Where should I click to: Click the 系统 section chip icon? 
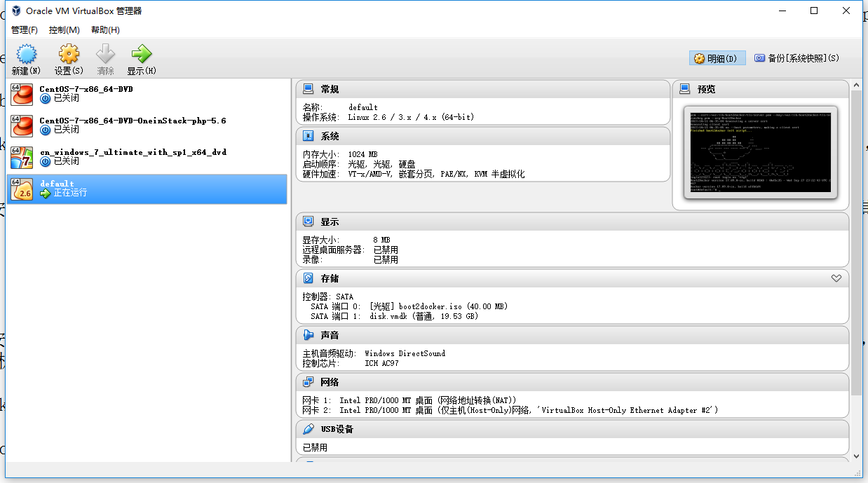click(308, 136)
